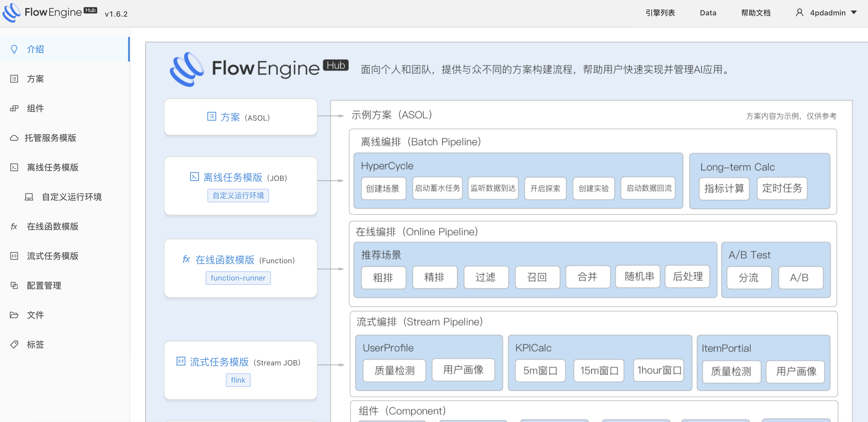
Task: Click the 组件 sidebar icon
Action: (x=14, y=108)
